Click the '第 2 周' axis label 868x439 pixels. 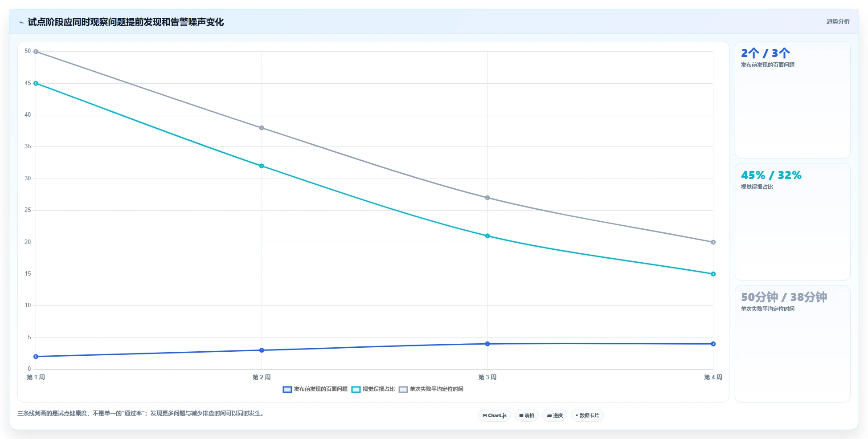point(262,377)
